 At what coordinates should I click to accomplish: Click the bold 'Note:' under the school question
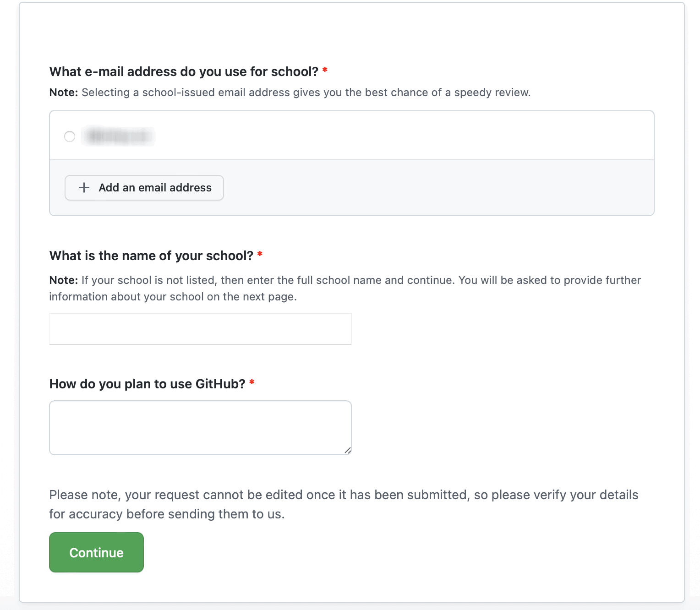tap(64, 280)
